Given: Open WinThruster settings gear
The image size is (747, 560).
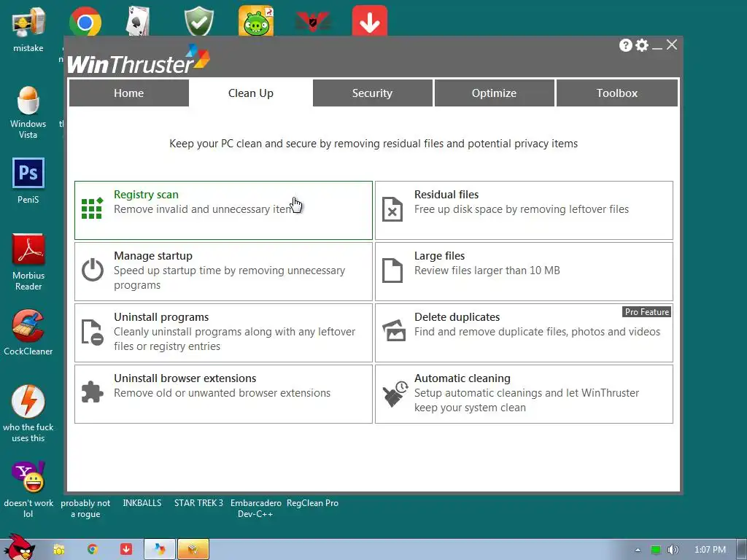Looking at the screenshot, I should point(642,45).
